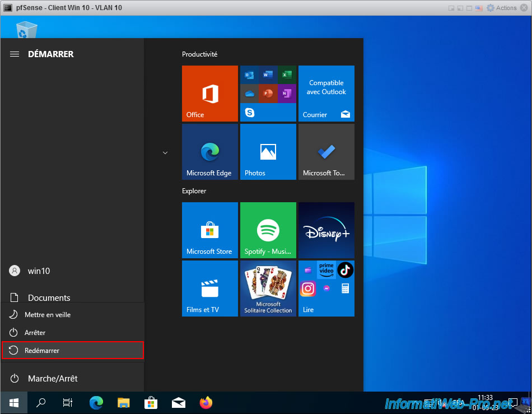Click the Productivité group header
532x414 pixels.
(199, 54)
